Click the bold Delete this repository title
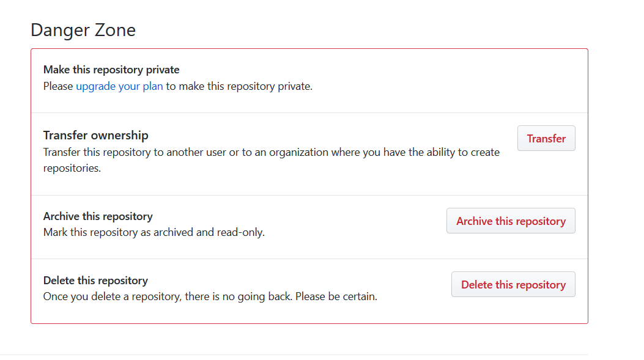 coord(95,281)
